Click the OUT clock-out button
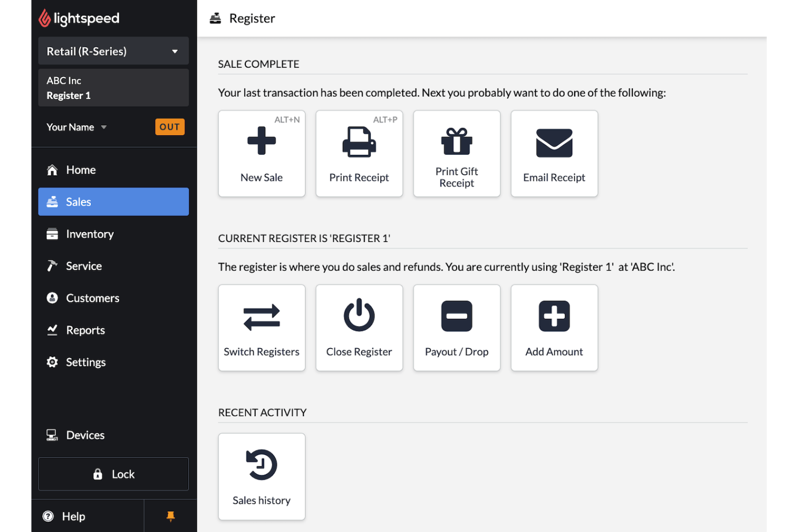Image resolution: width=798 pixels, height=532 pixels. [x=170, y=127]
